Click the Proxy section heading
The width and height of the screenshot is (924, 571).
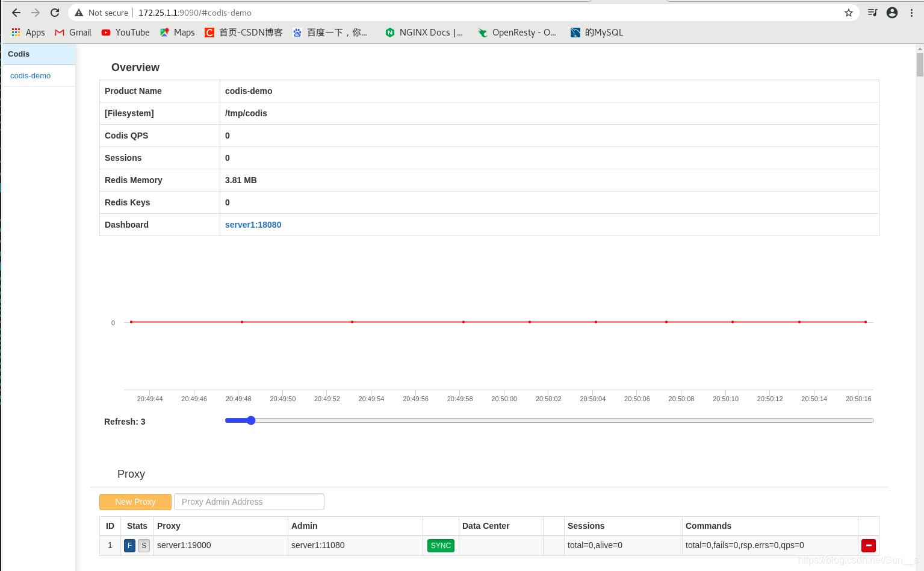point(131,474)
